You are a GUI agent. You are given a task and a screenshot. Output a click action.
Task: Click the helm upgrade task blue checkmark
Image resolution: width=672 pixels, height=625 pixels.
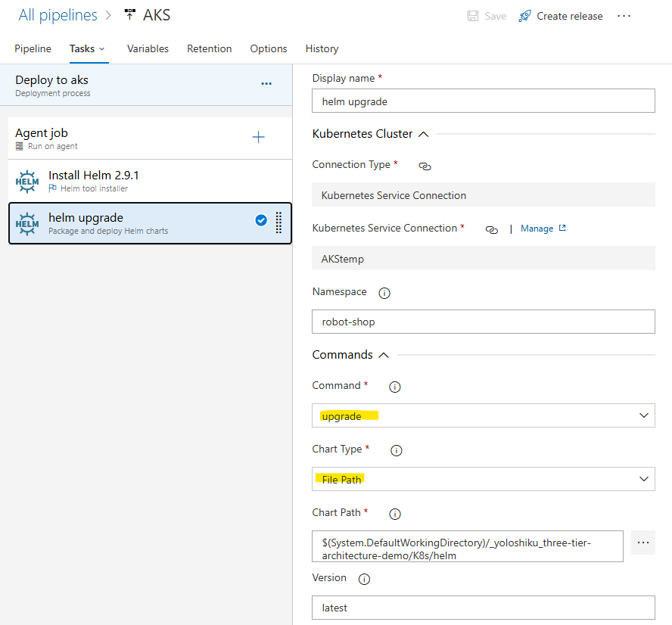tap(261, 220)
